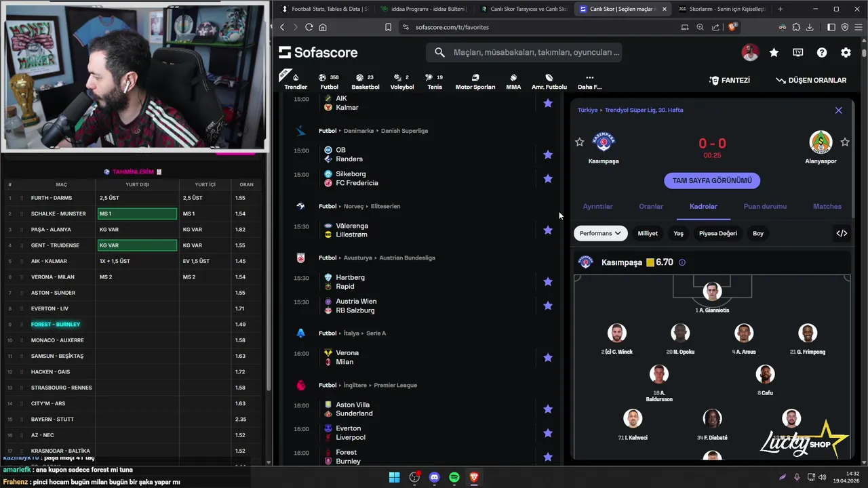Switch to the Matches tab
The image size is (868, 488).
pyautogui.click(x=827, y=206)
